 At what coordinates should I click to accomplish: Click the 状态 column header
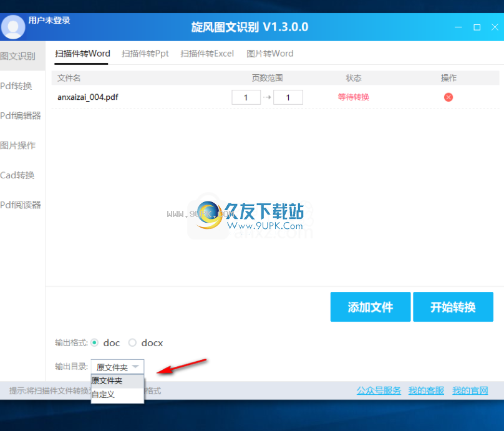[354, 78]
